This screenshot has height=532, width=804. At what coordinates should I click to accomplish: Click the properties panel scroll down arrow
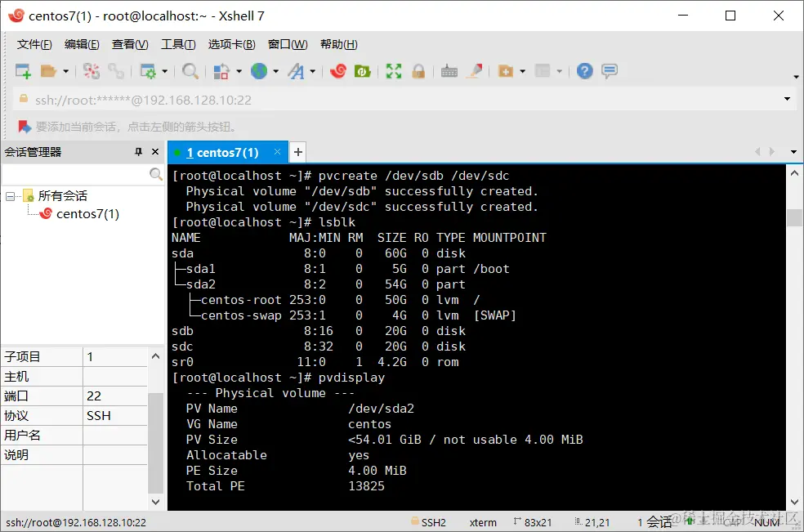[155, 502]
